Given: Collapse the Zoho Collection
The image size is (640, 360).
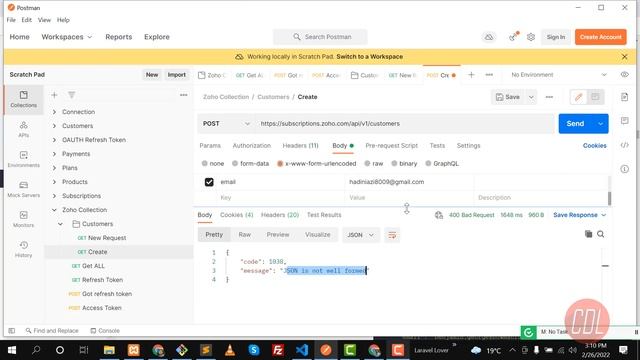Looking at the screenshot, I should click(x=54, y=210).
